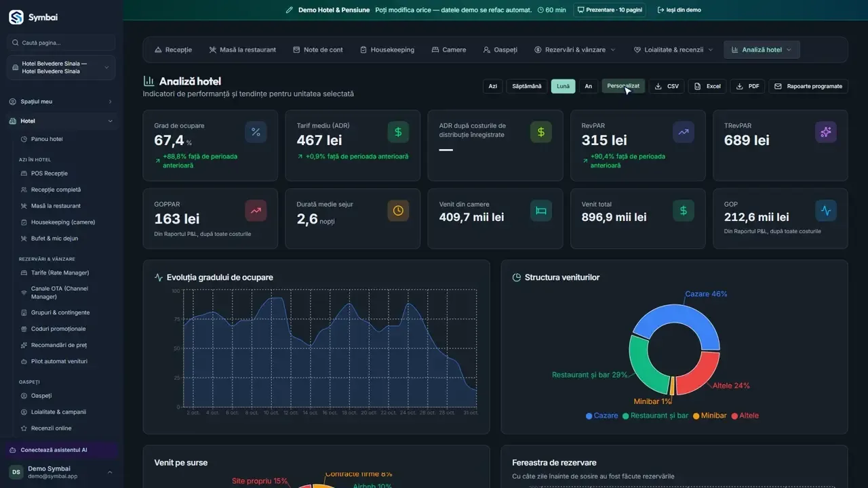Click the GOPPAR trend icon
This screenshot has width=868, height=488.
(x=256, y=211)
